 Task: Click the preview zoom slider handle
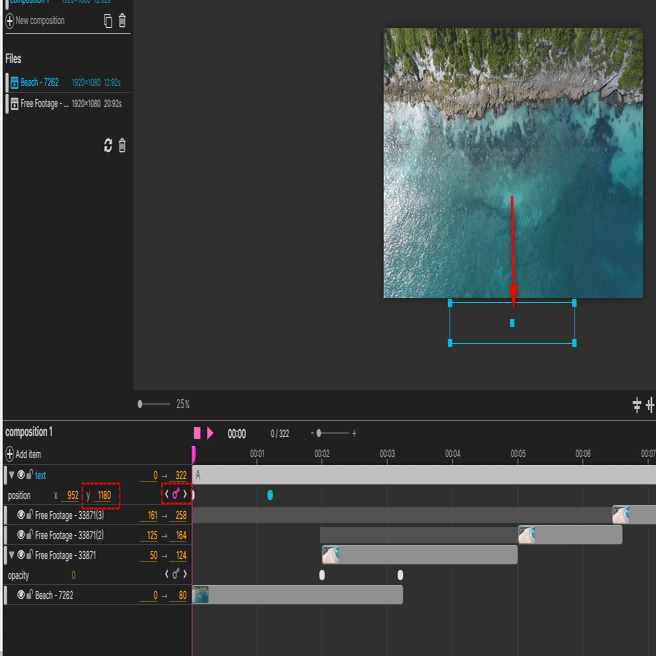tap(140, 404)
